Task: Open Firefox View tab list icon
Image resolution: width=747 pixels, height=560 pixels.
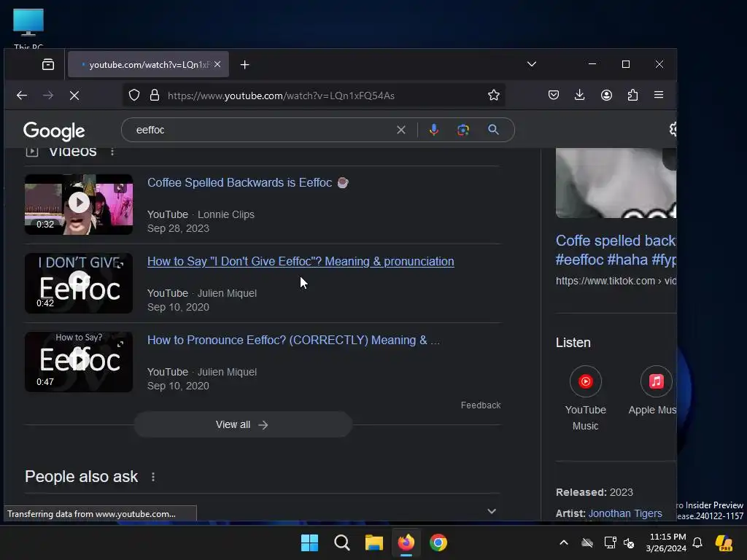Action: click(x=48, y=64)
